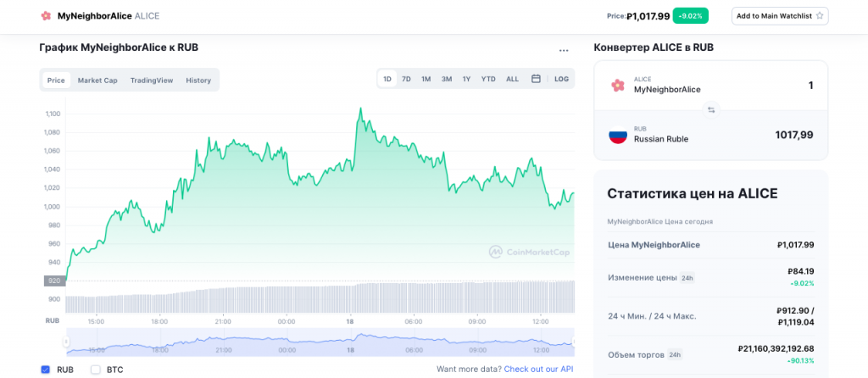
Task: Click the 24h badge beside Изменение цены
Action: coord(687,278)
